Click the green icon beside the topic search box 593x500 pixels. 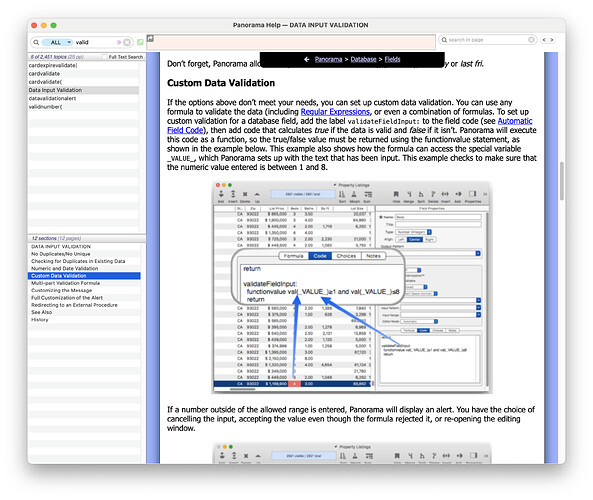[x=140, y=42]
